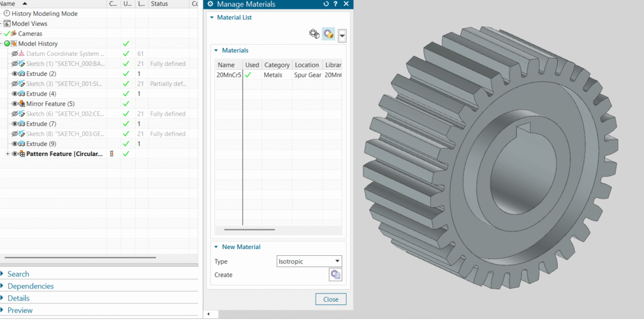Click the reset icon in Manage Materials title bar
The width and height of the screenshot is (644, 320).
[x=326, y=4]
